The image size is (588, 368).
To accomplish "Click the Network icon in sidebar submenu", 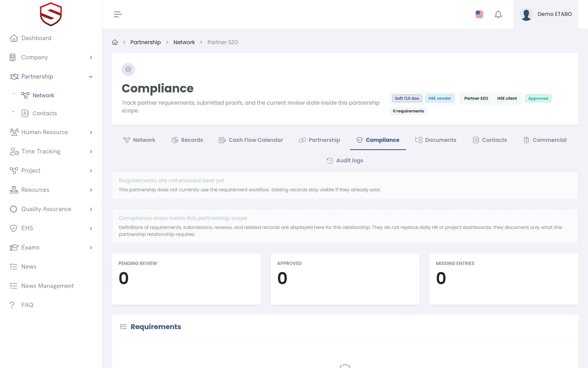I will (25, 95).
